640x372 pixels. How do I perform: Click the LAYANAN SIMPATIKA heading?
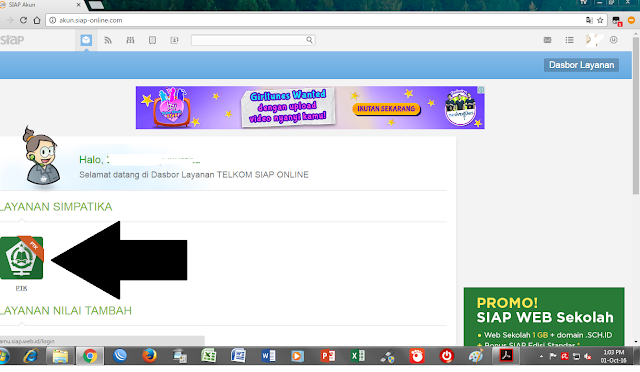(x=56, y=207)
